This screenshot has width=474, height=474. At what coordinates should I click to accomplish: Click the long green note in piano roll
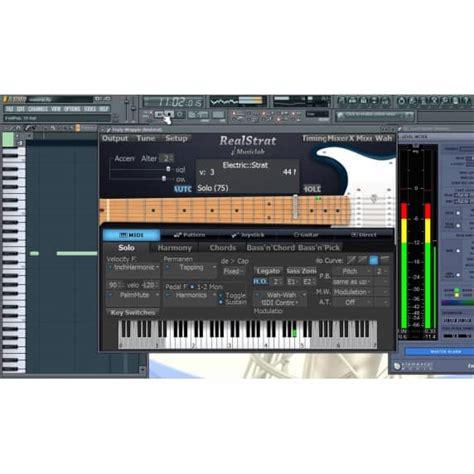click(x=77, y=254)
